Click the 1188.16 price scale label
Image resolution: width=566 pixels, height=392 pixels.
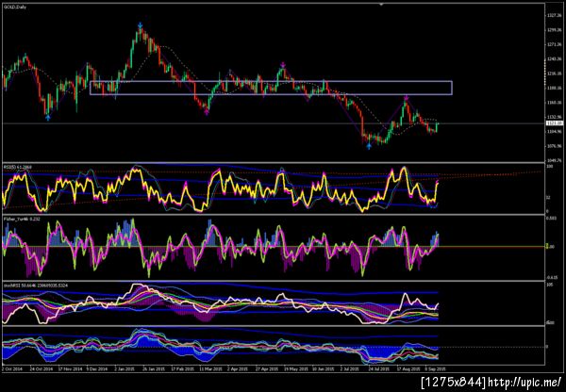click(555, 88)
